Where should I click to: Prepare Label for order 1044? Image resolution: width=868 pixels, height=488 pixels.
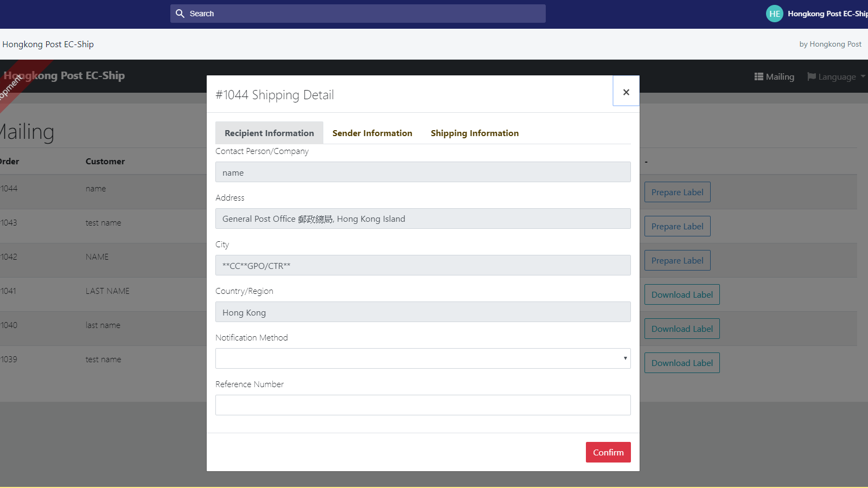coord(677,192)
